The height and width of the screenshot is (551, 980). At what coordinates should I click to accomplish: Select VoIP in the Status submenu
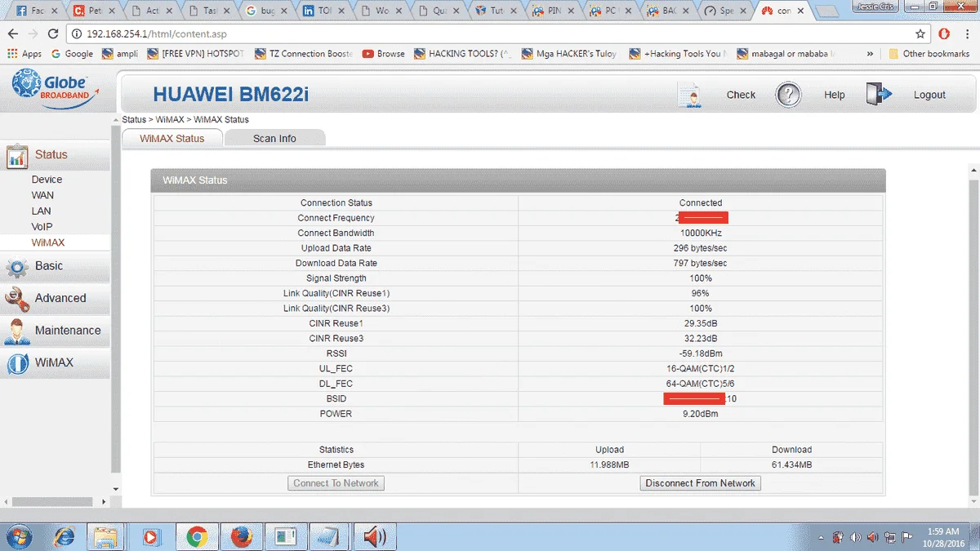click(42, 227)
